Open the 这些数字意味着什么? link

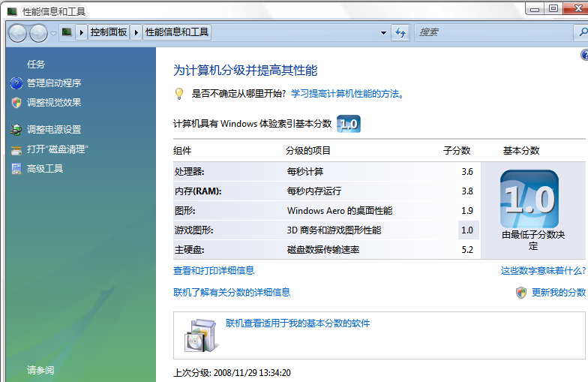click(543, 271)
